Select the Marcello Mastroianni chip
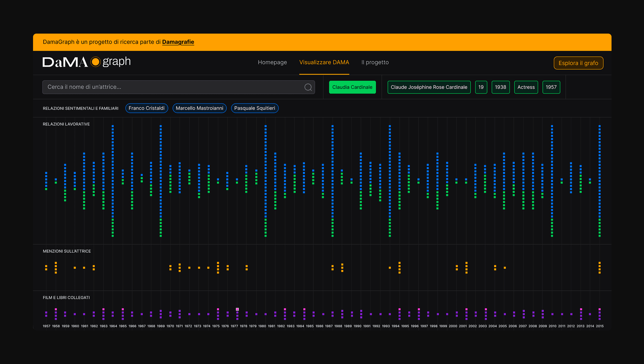This screenshot has height=364, width=644. point(199,108)
